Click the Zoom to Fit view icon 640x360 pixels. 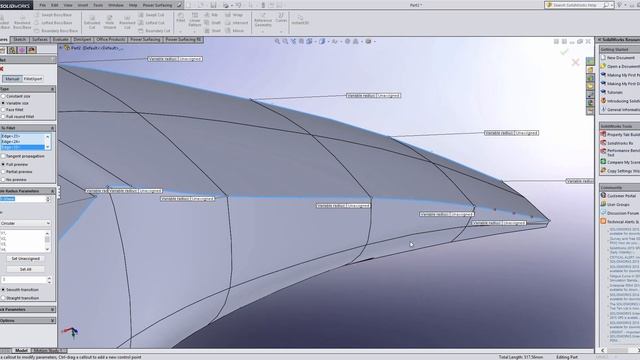coord(278,41)
